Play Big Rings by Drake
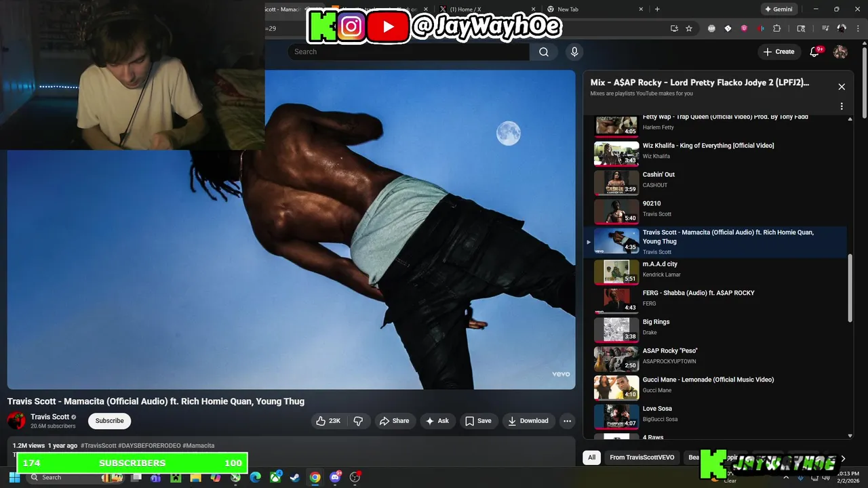868x488 pixels. (x=715, y=330)
